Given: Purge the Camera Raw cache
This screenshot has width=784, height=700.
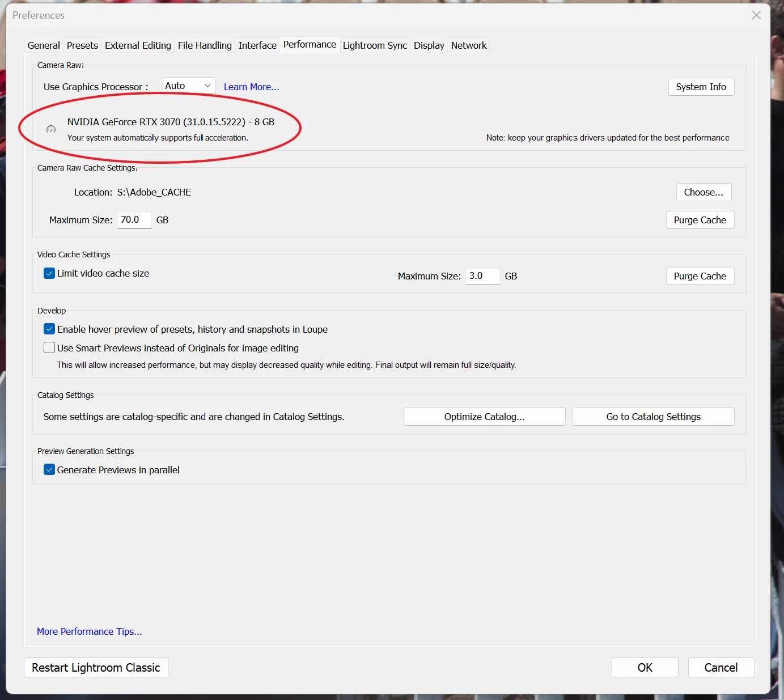Looking at the screenshot, I should pos(700,220).
